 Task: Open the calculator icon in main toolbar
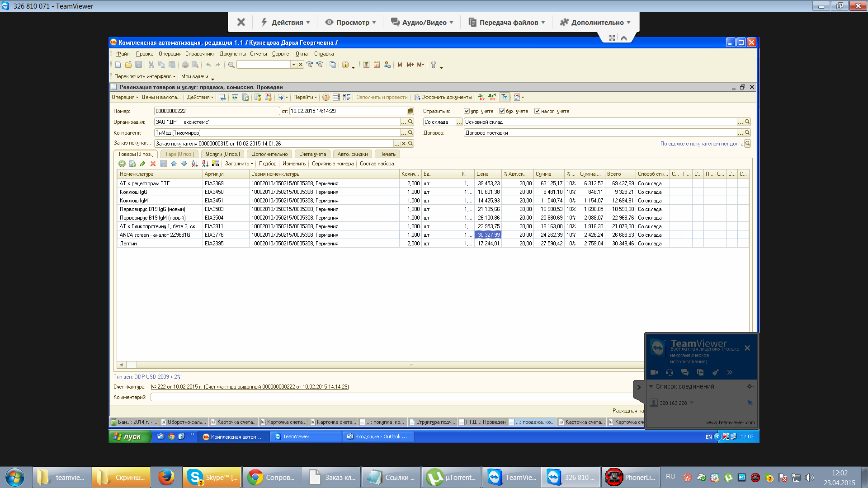point(366,65)
